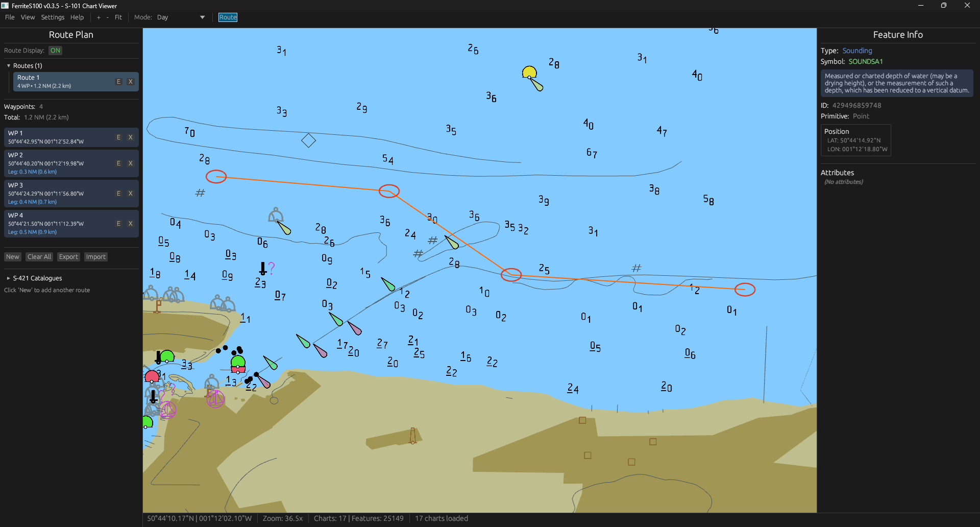Open the Mode Day dropdown
This screenshot has height=527, width=980.
coord(181,17)
